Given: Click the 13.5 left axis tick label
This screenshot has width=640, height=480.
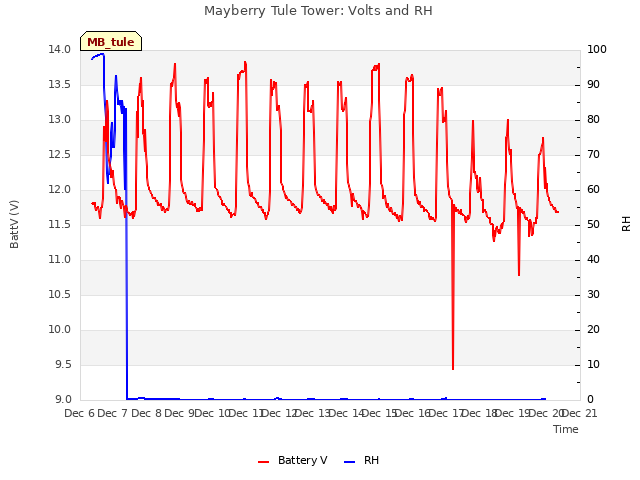Looking at the screenshot, I should tap(60, 84).
